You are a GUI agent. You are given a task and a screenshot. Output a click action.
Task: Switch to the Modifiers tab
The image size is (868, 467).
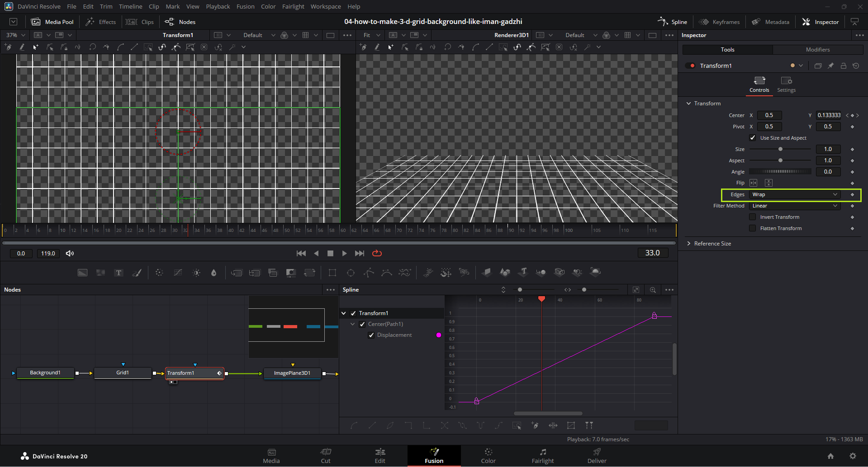(817, 50)
